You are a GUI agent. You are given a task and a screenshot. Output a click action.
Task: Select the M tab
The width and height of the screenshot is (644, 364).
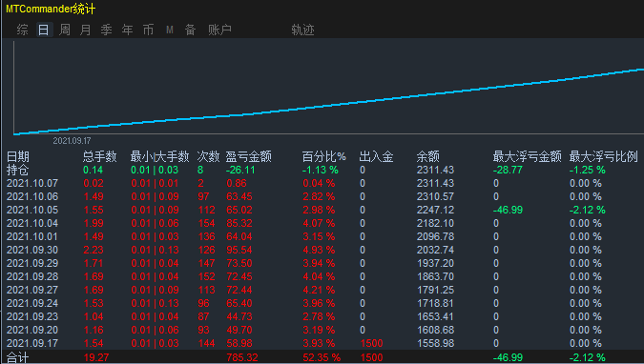tap(170, 30)
